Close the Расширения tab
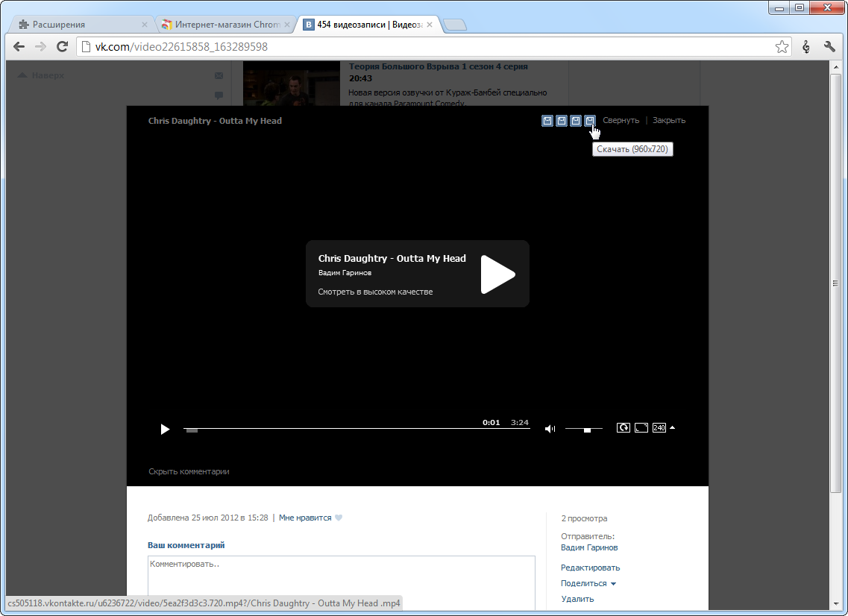The height and width of the screenshot is (616, 848). point(145,25)
